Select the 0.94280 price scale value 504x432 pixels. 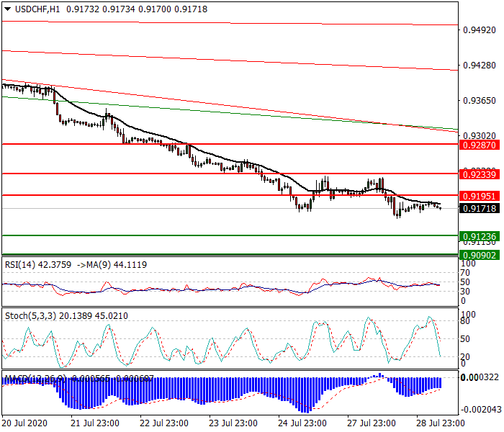coord(480,66)
